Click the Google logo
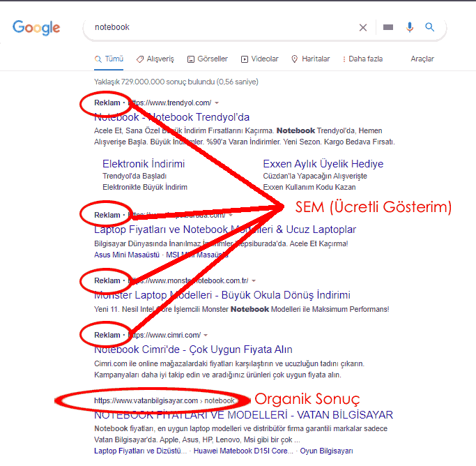Image resolution: width=476 pixels, height=466 pixels. click(x=36, y=28)
